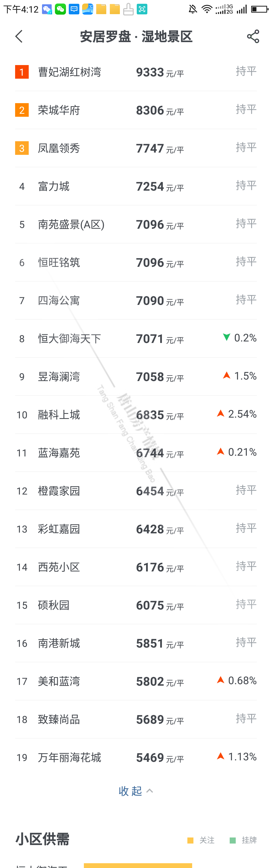Tap the screenshot icon in status bar
Viewport: 272px width, 868px height.
tap(142, 9)
